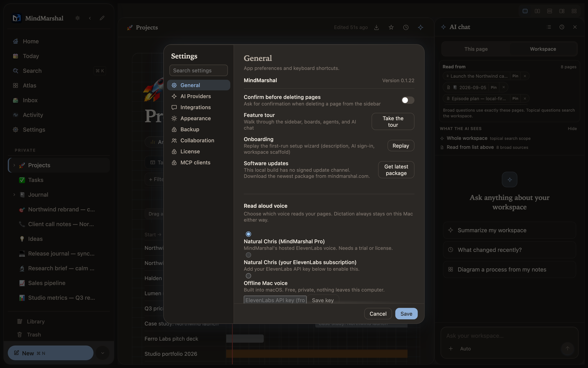
Task: Replay the onboarding wizard
Action: coord(401,146)
